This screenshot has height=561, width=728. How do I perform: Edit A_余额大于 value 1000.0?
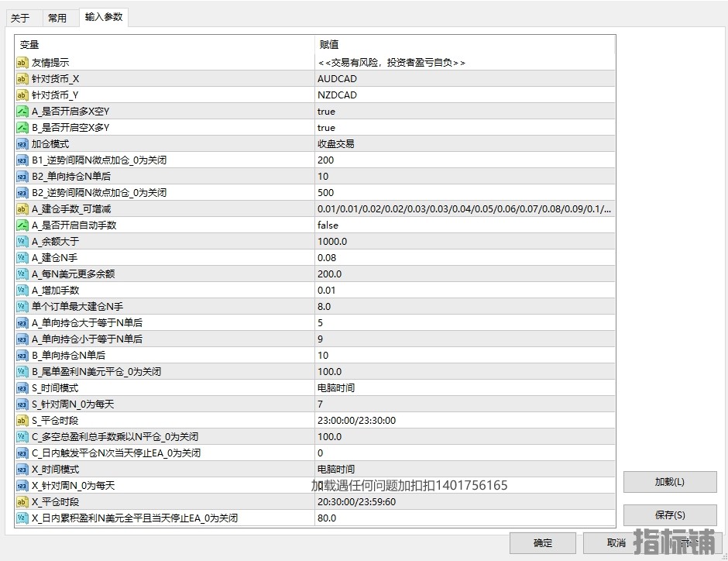tap(465, 242)
